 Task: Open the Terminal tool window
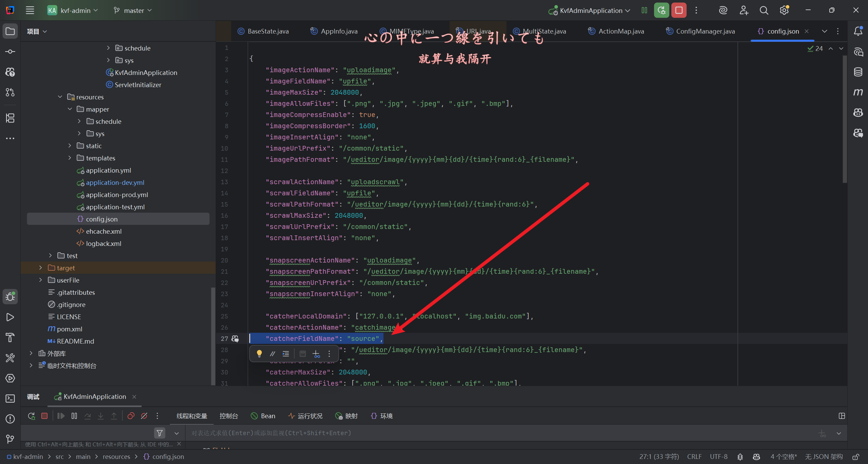point(10,399)
